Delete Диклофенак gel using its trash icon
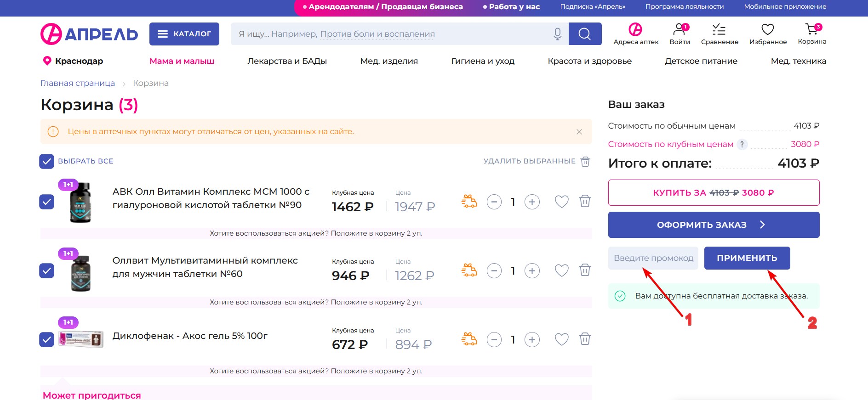The height and width of the screenshot is (400, 868). tap(585, 339)
